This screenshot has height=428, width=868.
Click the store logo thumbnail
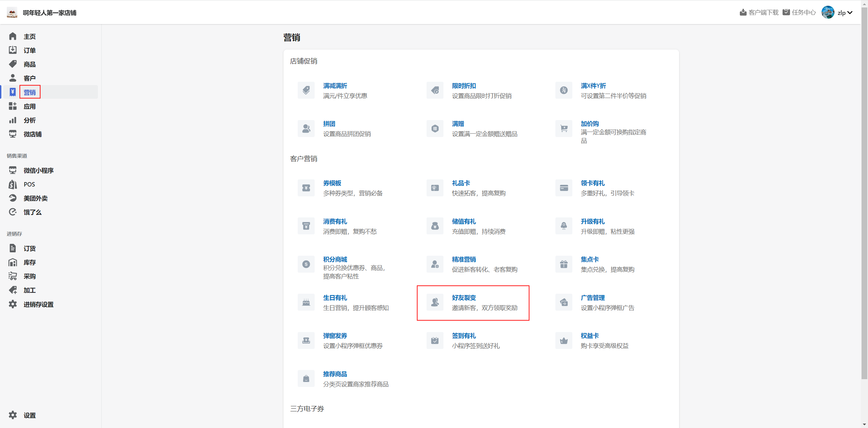12,13
